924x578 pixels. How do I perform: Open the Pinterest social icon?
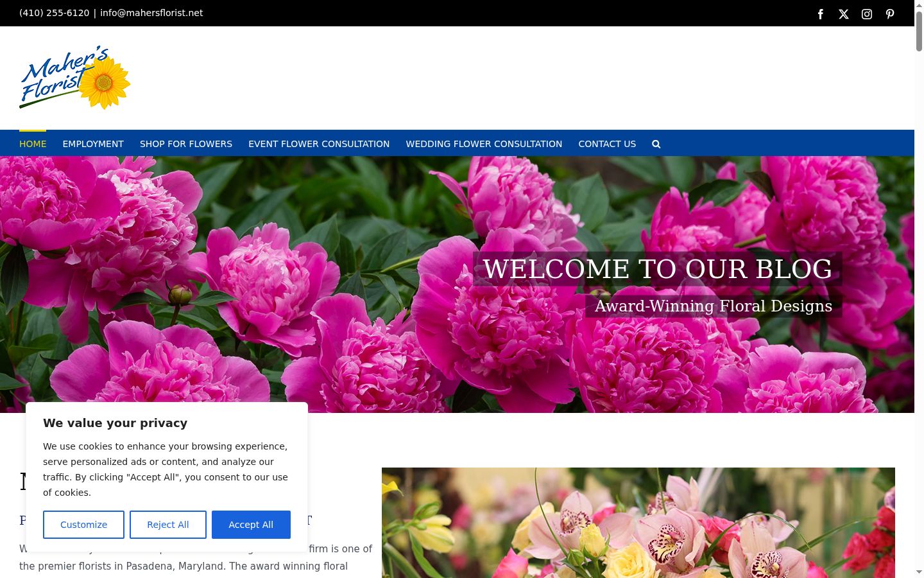[889, 14]
